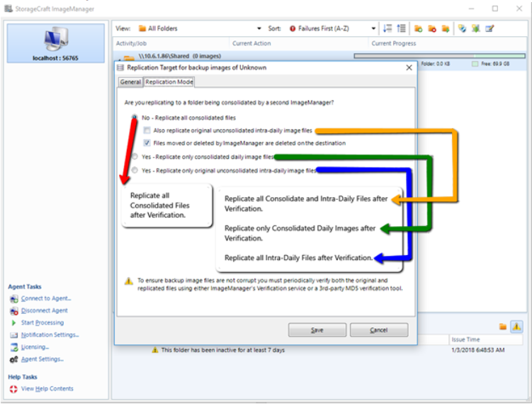
Task: Click the folder filter icon in issues panel
Action: (x=503, y=327)
